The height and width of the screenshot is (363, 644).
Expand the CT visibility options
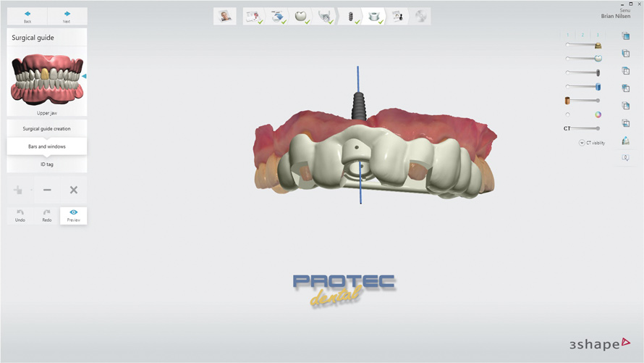point(582,143)
